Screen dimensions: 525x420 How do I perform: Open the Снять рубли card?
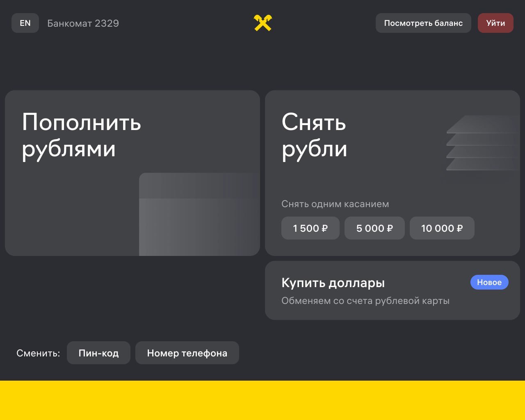coord(393,173)
